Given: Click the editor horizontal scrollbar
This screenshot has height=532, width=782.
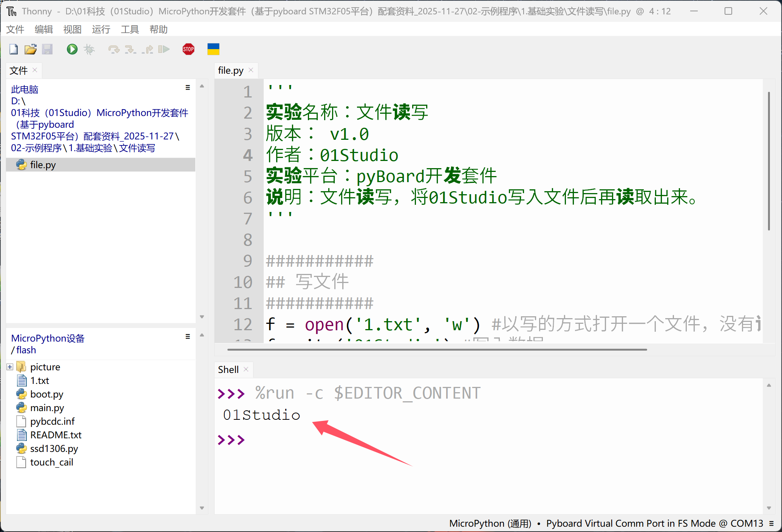Looking at the screenshot, I should point(437,350).
